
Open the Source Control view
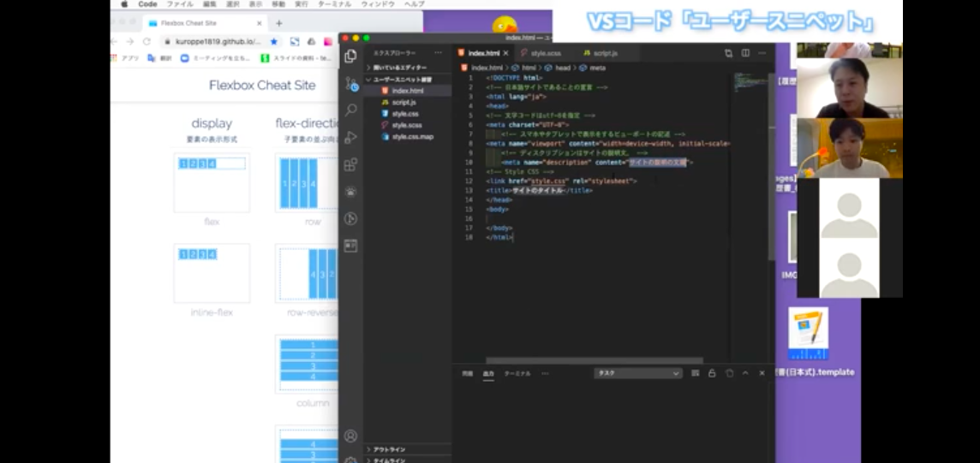tap(350, 83)
